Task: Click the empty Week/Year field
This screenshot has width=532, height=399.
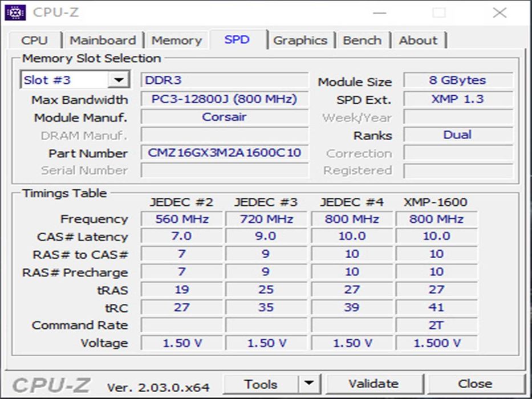Action: coord(458,117)
